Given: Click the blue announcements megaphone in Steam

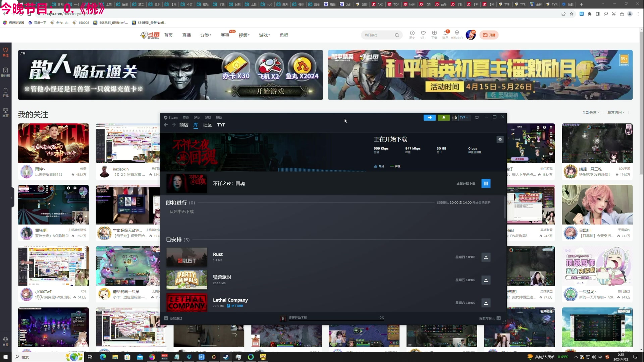Looking at the screenshot, I should pyautogui.click(x=430, y=117).
